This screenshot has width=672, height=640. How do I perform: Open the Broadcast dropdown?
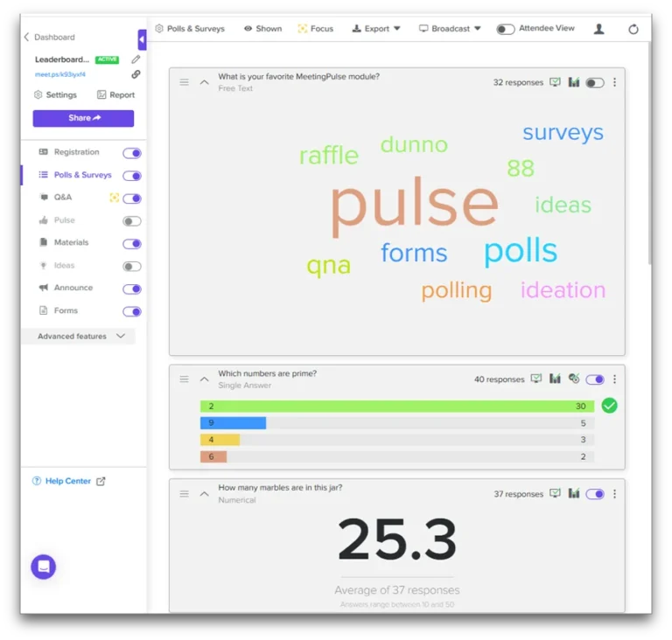click(x=450, y=29)
